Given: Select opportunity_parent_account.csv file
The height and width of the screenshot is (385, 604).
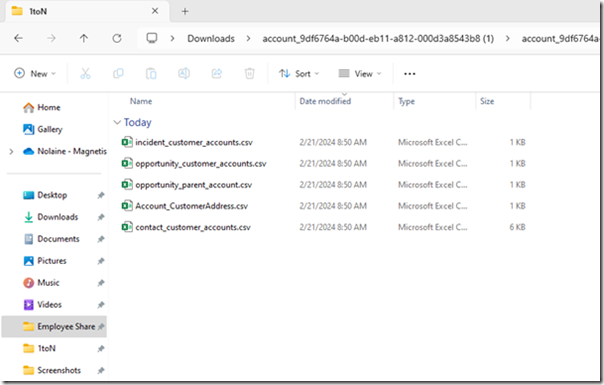Looking at the screenshot, I should (193, 185).
